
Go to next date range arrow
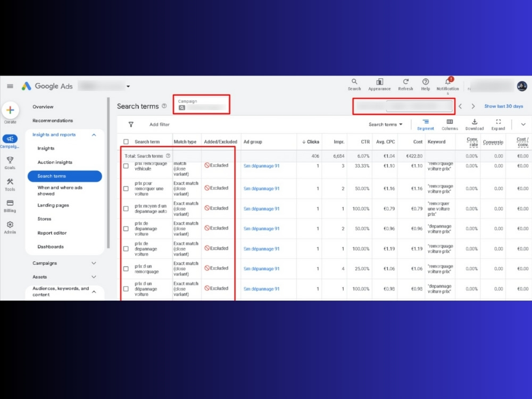[x=473, y=106]
